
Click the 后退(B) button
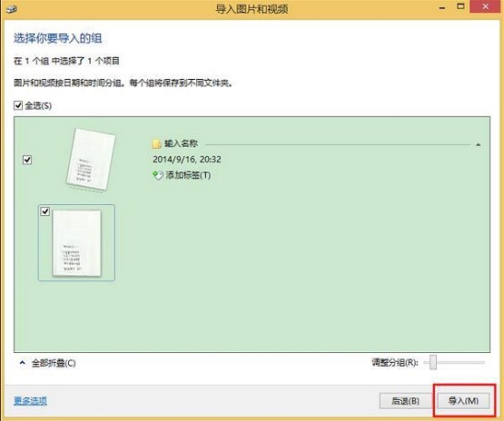pos(405,401)
